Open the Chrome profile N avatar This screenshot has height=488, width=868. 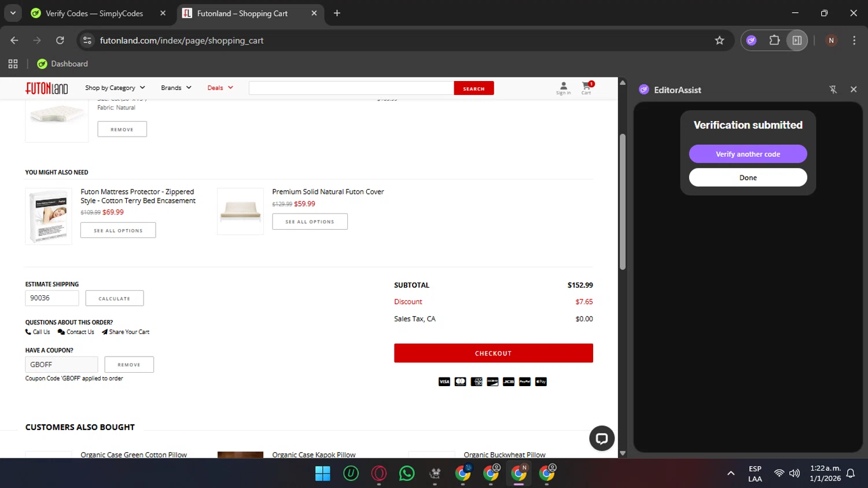point(831,41)
